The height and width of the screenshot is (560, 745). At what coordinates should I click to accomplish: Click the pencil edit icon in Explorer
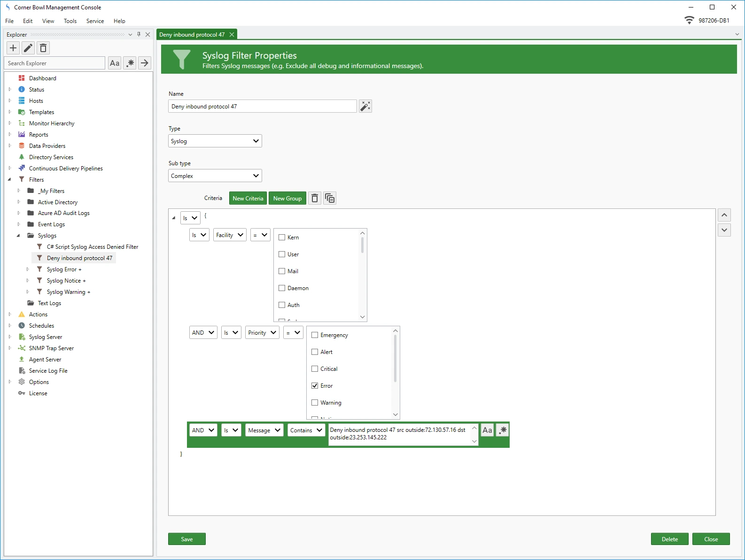pos(28,48)
